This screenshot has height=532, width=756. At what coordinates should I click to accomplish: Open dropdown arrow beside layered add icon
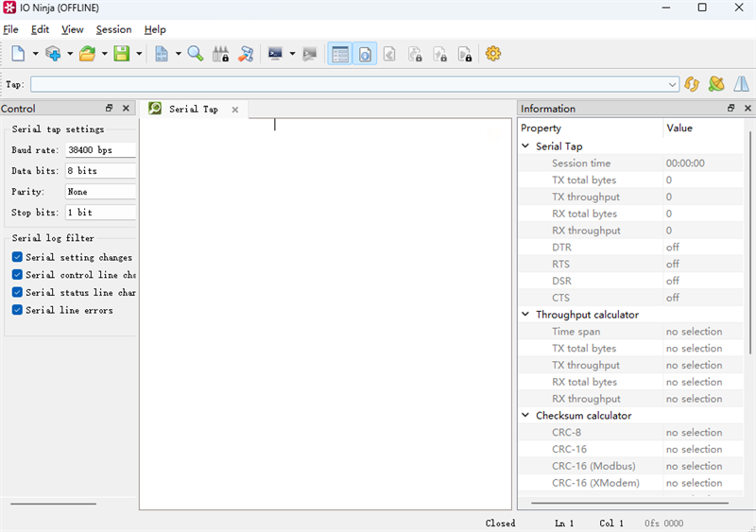click(70, 54)
